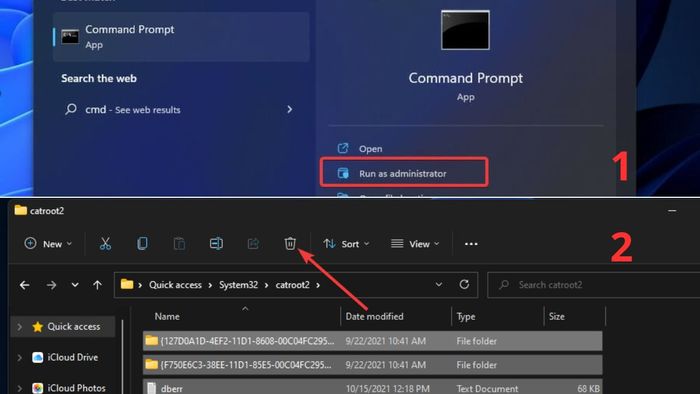Open the View dropdown menu
The width and height of the screenshot is (700, 394).
[415, 244]
